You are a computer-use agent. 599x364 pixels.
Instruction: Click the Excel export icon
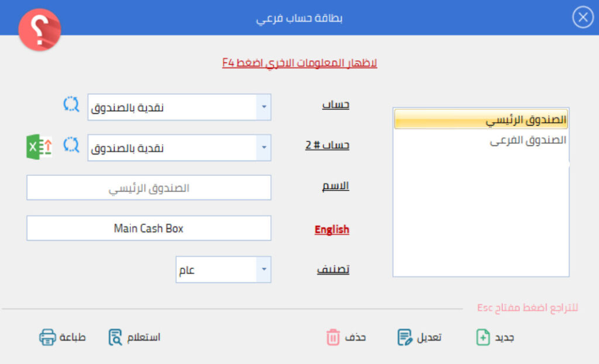click(39, 147)
